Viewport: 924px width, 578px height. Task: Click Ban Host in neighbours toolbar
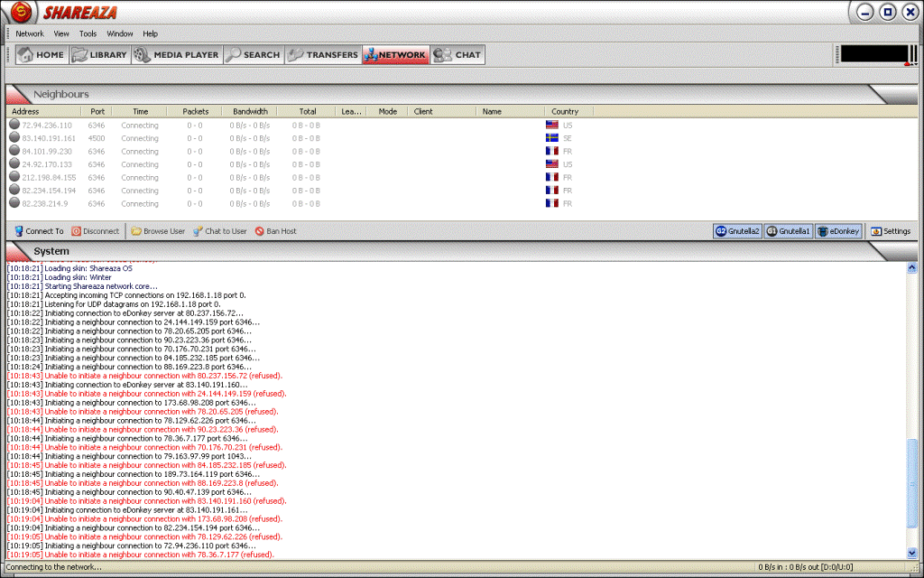point(275,231)
